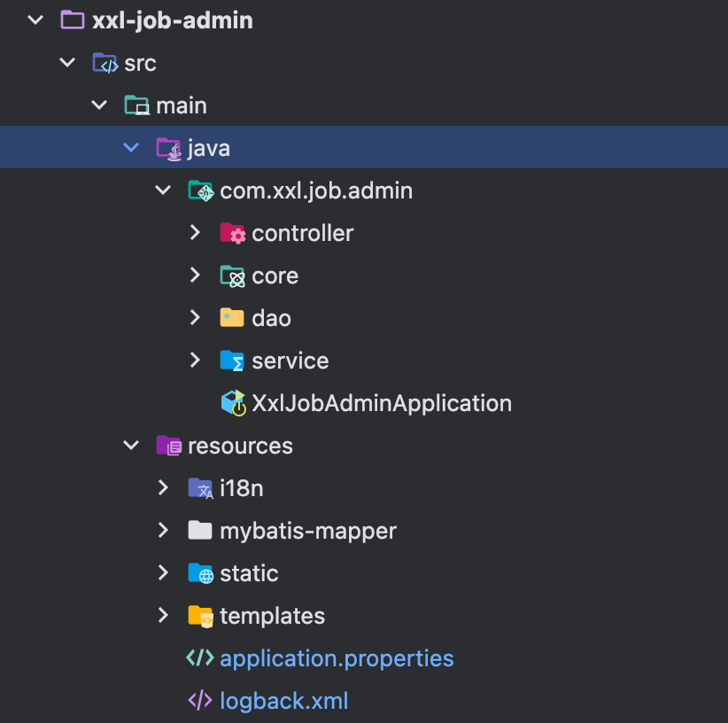The image size is (728, 723).
Task: Select the controller package icon
Action: pyautogui.click(x=230, y=233)
